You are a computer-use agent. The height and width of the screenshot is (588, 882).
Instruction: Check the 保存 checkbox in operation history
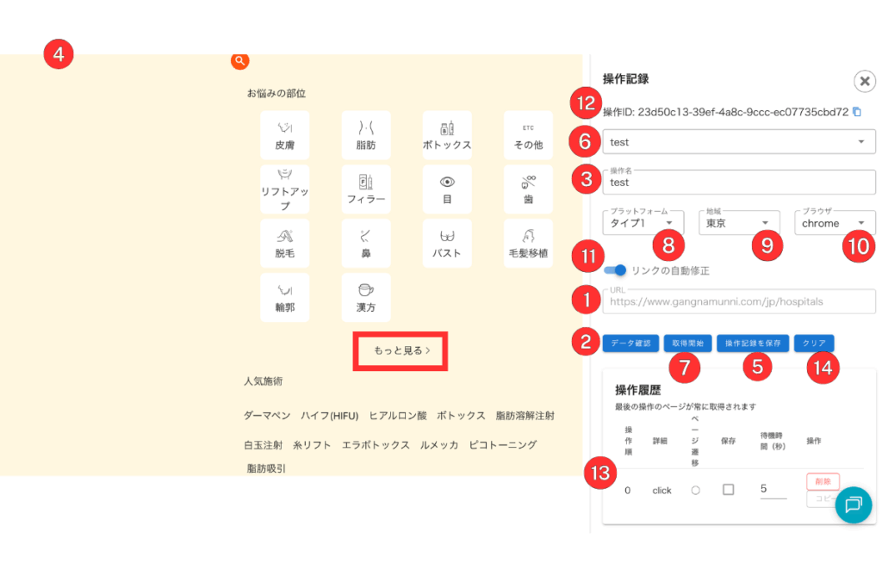coord(729,490)
